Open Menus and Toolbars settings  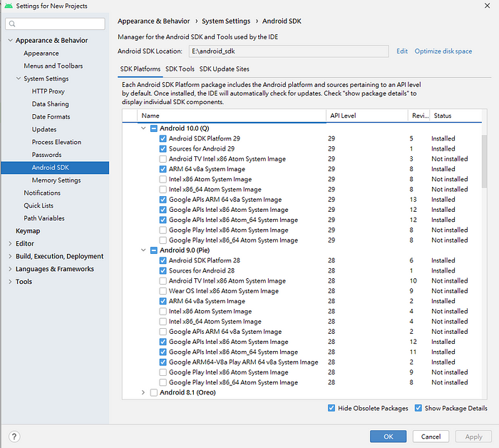point(53,66)
